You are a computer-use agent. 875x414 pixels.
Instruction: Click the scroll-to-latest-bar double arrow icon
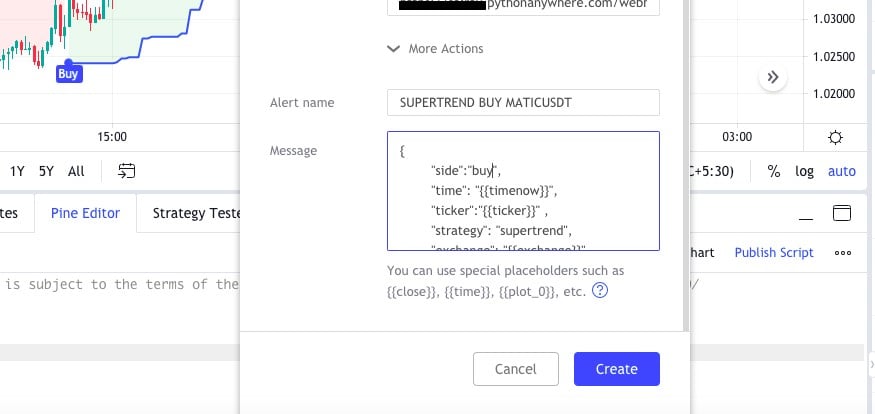pyautogui.click(x=773, y=77)
